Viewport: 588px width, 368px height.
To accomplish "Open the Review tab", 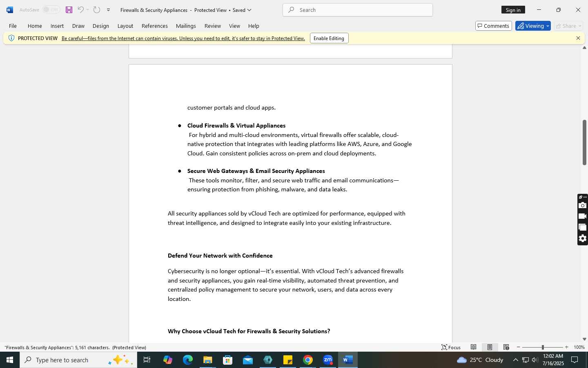I will pos(213,26).
